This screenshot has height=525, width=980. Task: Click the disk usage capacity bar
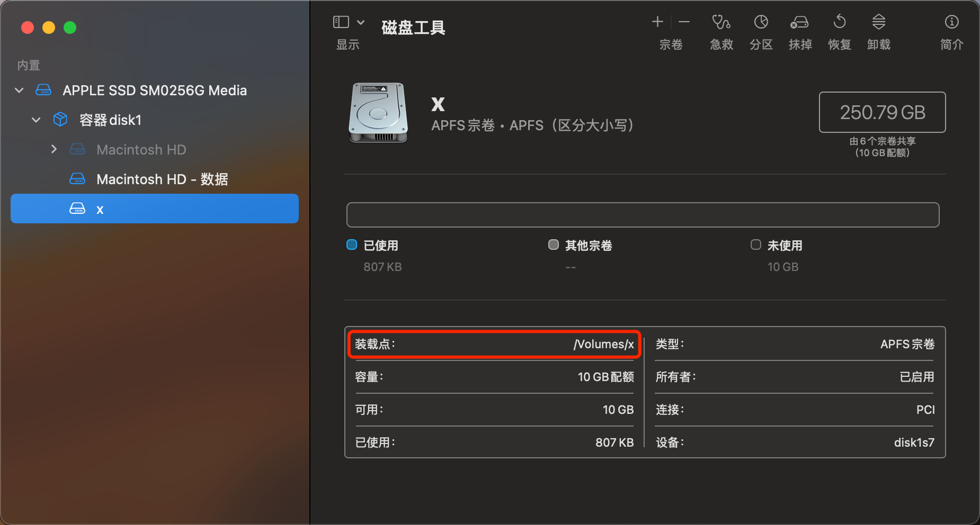coord(643,215)
